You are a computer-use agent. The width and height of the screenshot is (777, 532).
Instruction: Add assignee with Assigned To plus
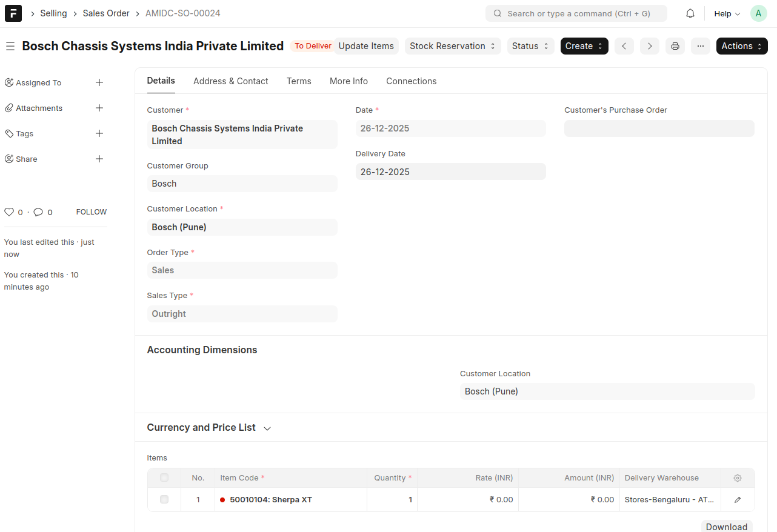pos(99,82)
